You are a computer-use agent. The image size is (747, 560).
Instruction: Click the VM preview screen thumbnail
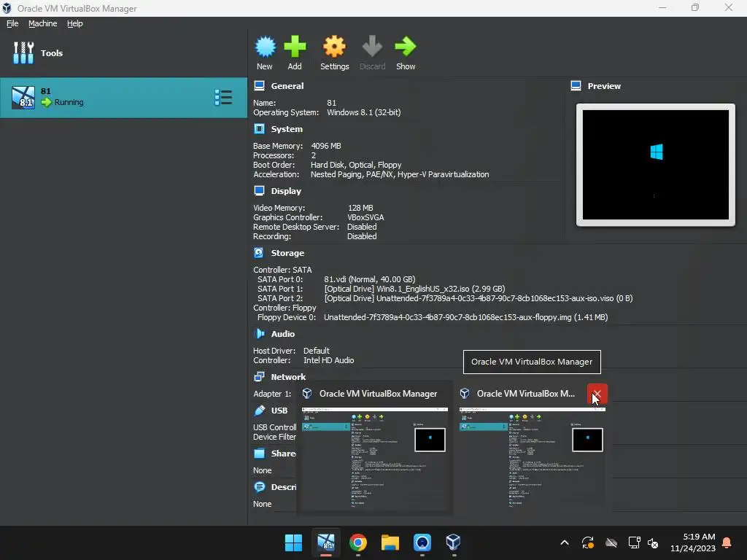click(656, 165)
